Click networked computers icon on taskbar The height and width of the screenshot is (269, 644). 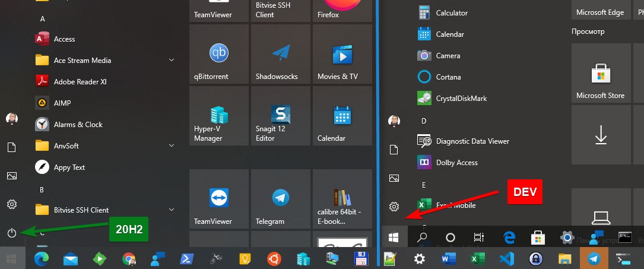(x=332, y=258)
